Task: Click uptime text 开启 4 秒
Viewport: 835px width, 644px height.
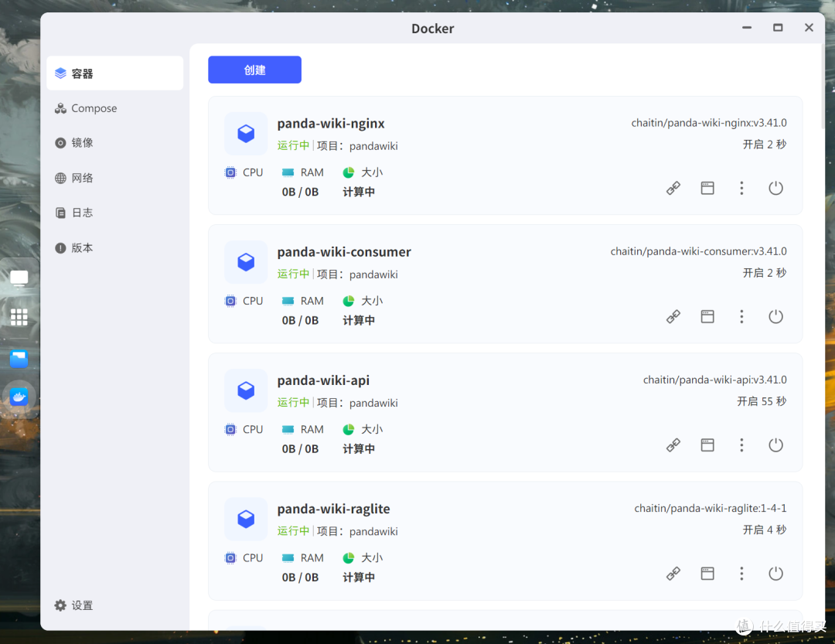Action: coord(765,530)
